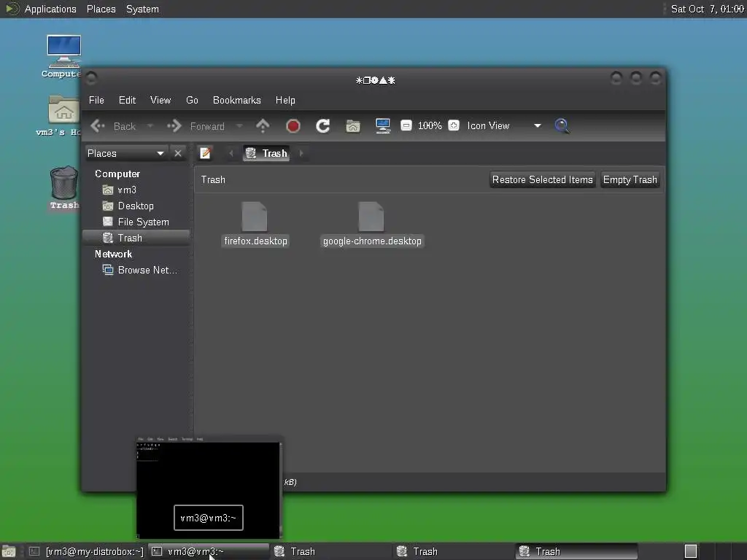Click the workspace switcher square
Image resolution: width=747 pixels, height=560 pixels.
691,551
